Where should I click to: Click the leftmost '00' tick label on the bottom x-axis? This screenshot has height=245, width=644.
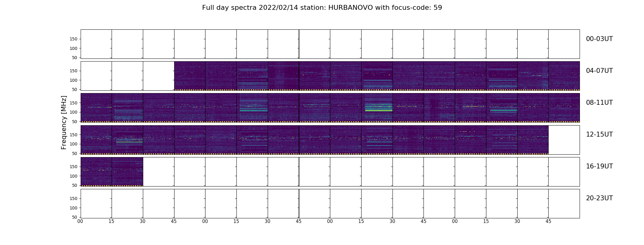(80, 221)
